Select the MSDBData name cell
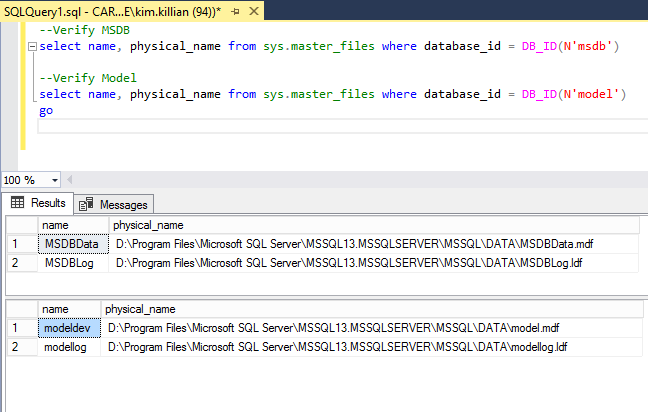 72,243
